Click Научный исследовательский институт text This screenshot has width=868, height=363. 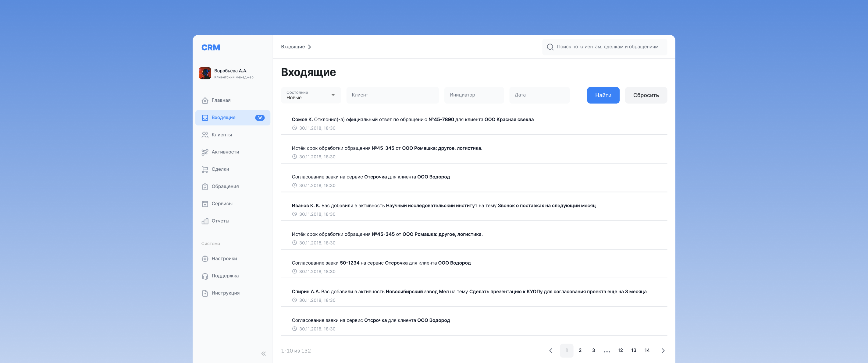coord(431,206)
